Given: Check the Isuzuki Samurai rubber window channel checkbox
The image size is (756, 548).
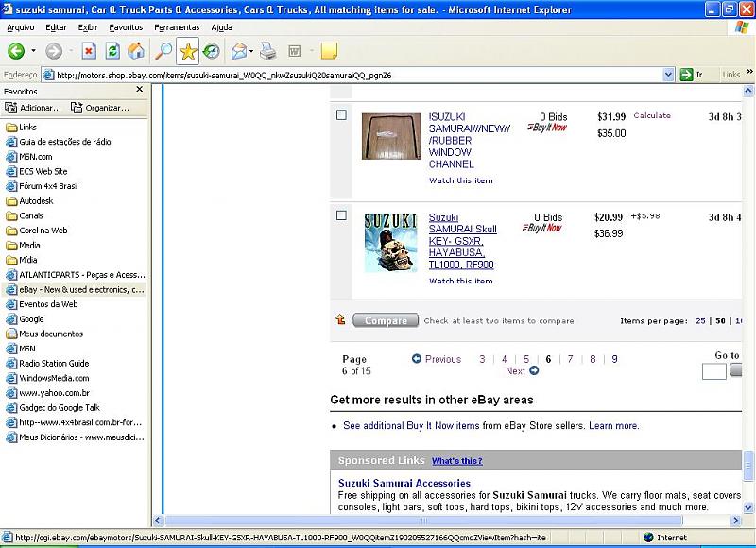Looking at the screenshot, I should click(x=341, y=114).
